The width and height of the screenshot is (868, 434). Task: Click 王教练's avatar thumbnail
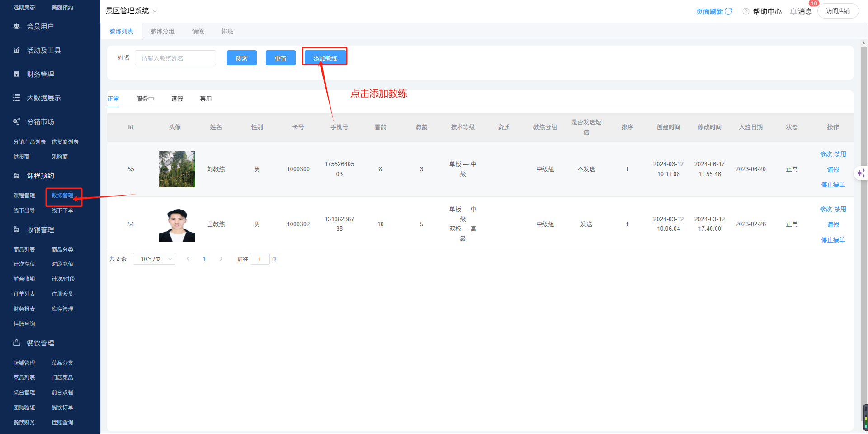coord(176,224)
